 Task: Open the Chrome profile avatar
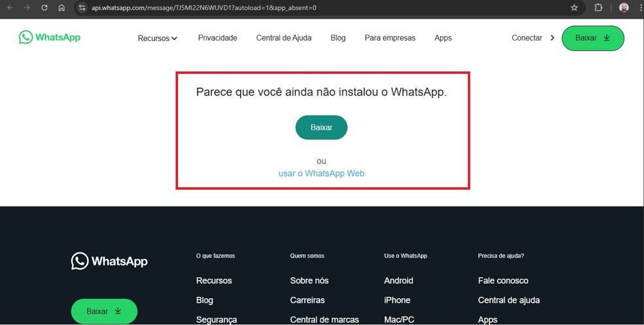click(624, 8)
